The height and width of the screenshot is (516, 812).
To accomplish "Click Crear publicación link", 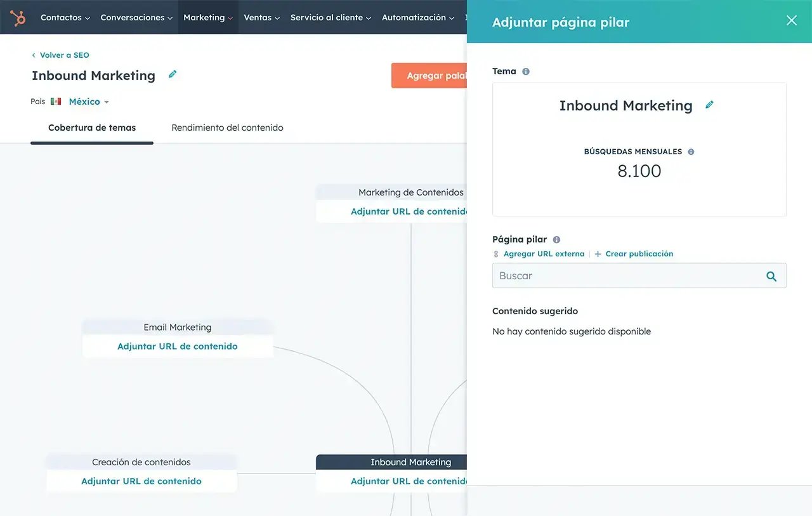I will click(639, 254).
